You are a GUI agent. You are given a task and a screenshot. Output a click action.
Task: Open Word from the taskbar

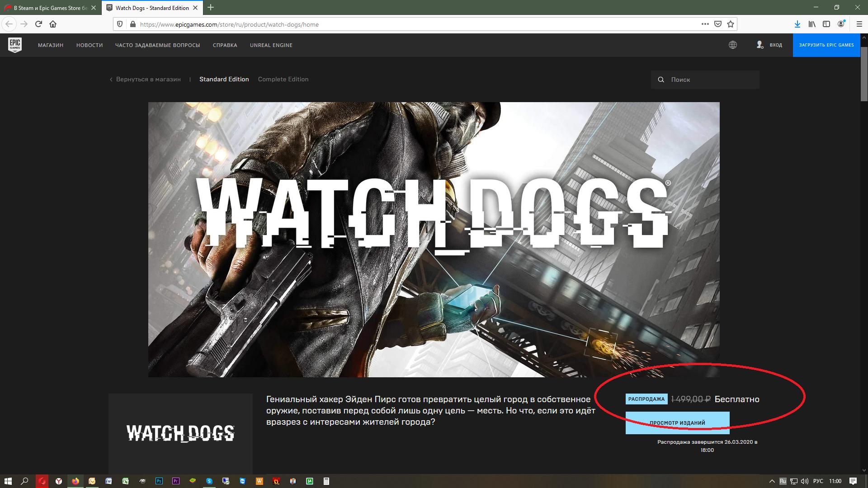click(x=109, y=481)
